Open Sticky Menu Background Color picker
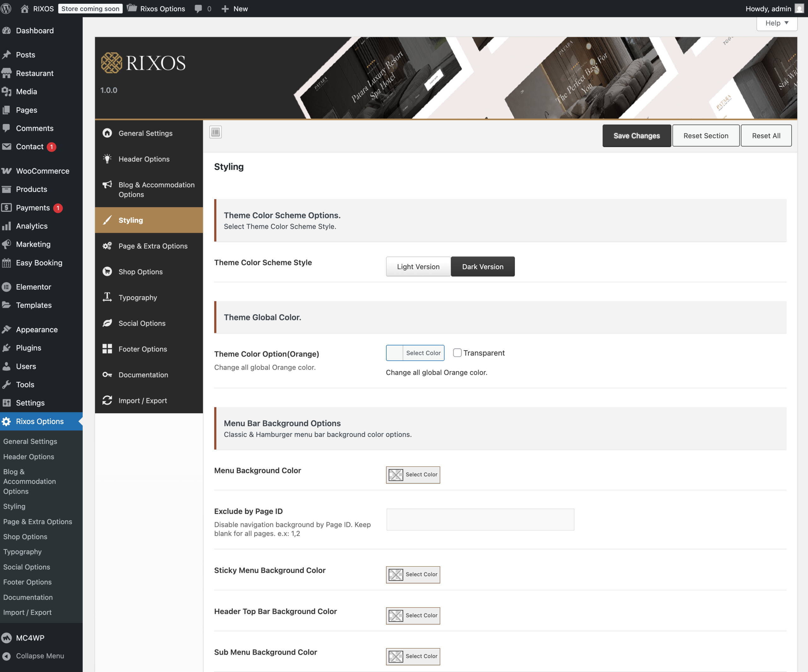Screen dimensions: 808x672 (413, 574)
